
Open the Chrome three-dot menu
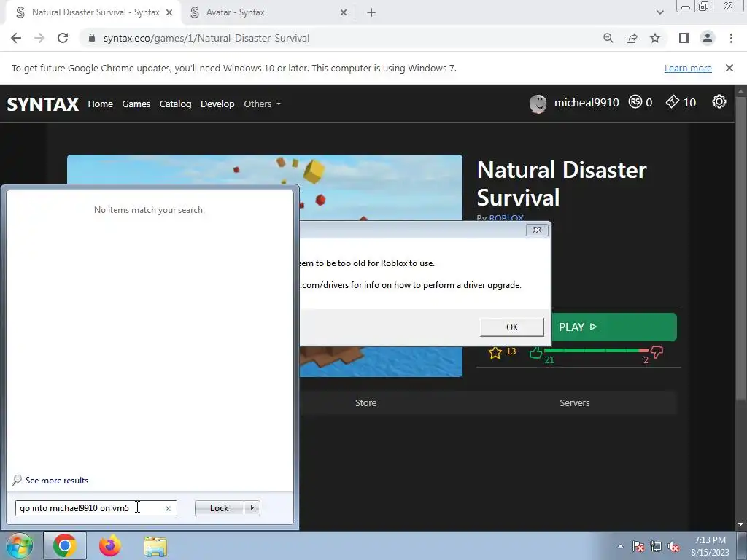coord(731,38)
